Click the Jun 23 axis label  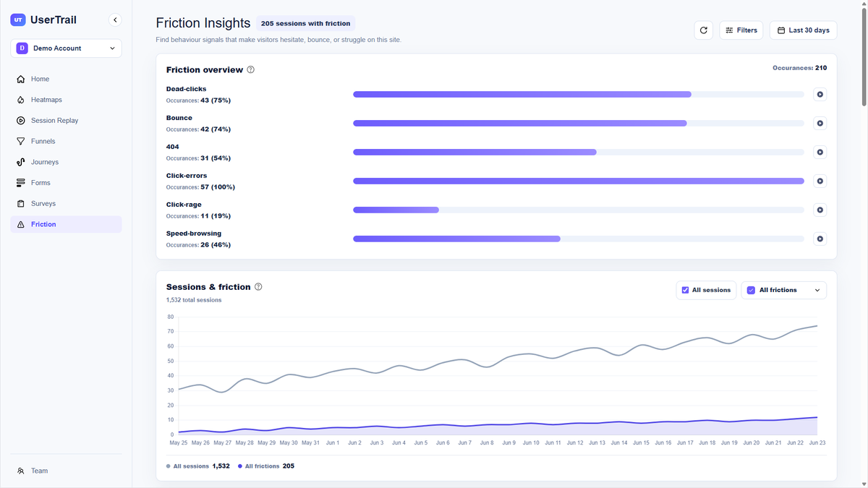tap(817, 442)
